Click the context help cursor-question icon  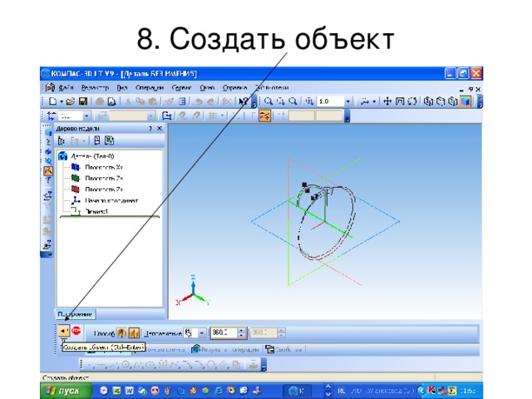point(244,101)
